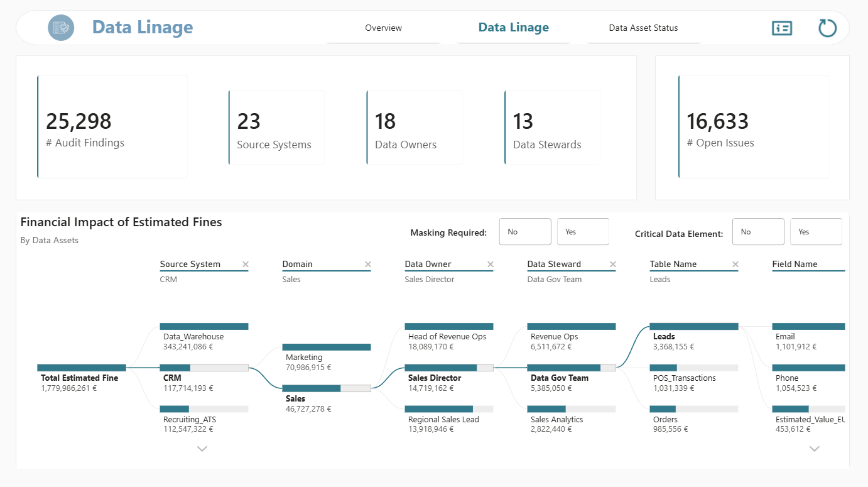The height and width of the screenshot is (487, 868).
Task: Remove the Source System level with X
Action: [246, 265]
